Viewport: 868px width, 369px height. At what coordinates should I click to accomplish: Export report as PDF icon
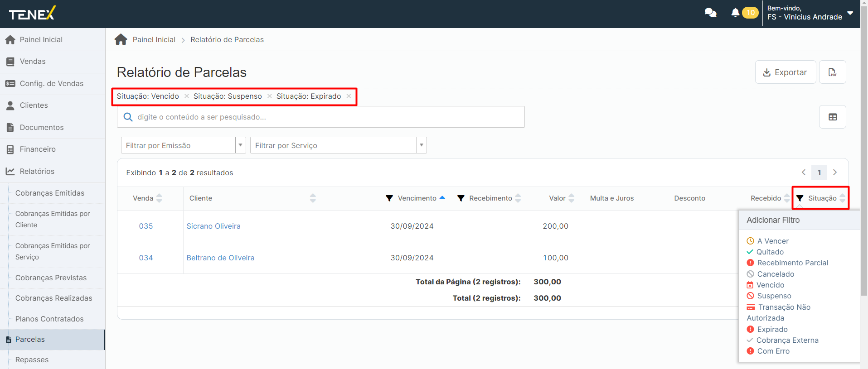[833, 72]
